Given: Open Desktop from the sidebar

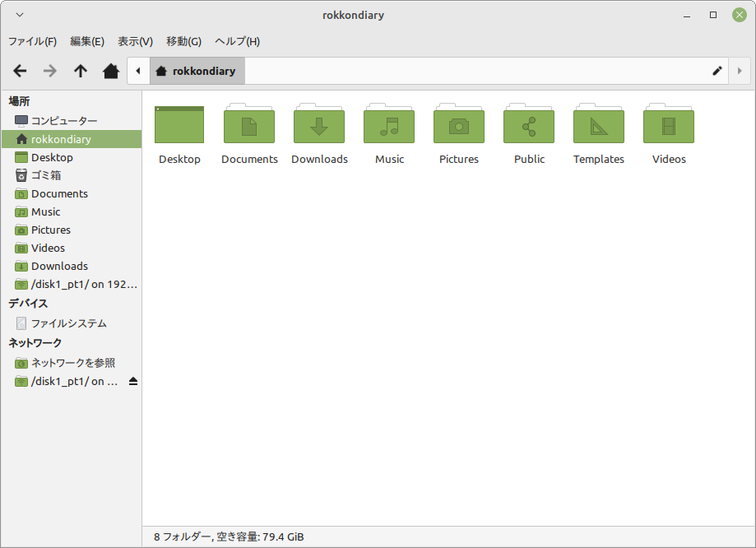Looking at the screenshot, I should (x=72, y=157).
